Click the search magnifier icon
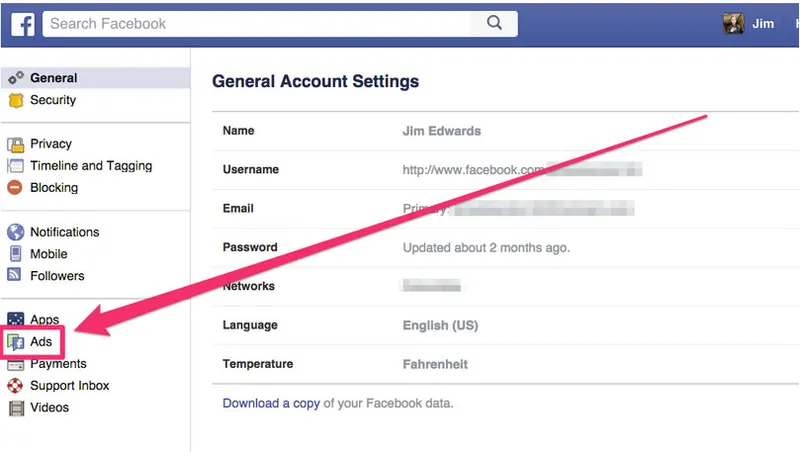 click(494, 23)
